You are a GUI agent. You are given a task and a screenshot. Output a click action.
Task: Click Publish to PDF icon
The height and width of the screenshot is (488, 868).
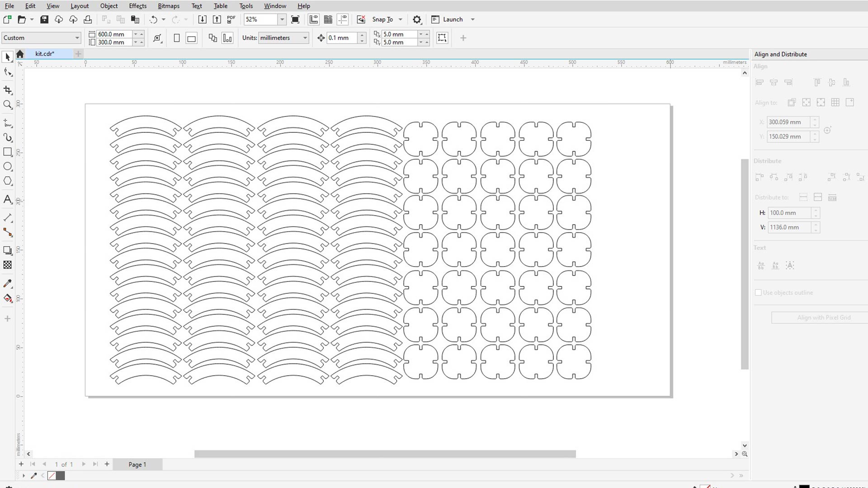coord(231,19)
